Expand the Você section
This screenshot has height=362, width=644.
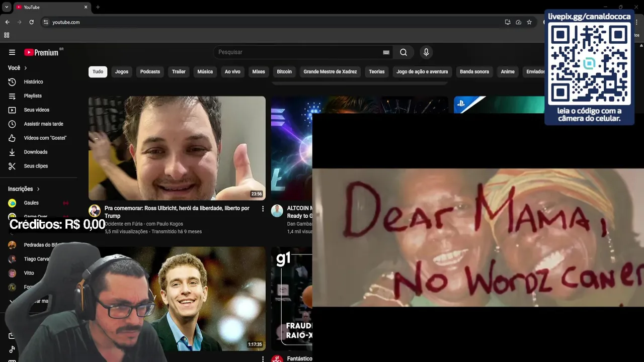[18, 68]
